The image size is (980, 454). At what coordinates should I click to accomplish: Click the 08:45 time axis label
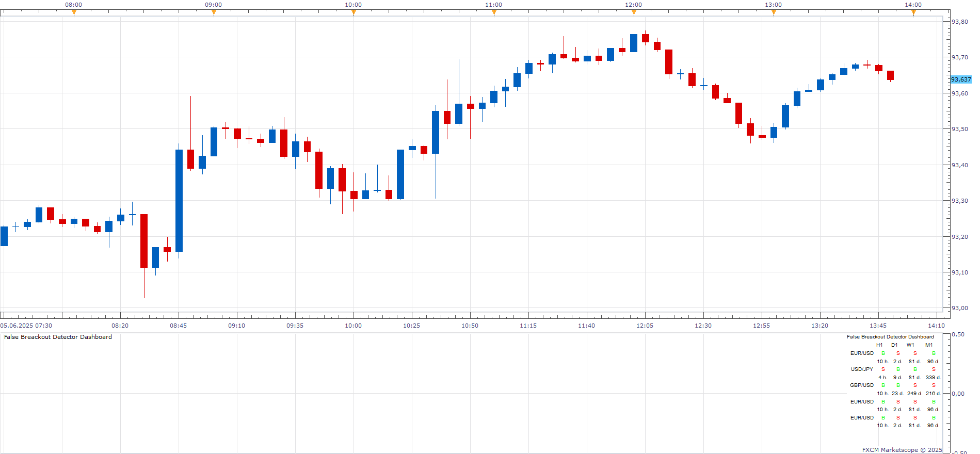point(179,326)
